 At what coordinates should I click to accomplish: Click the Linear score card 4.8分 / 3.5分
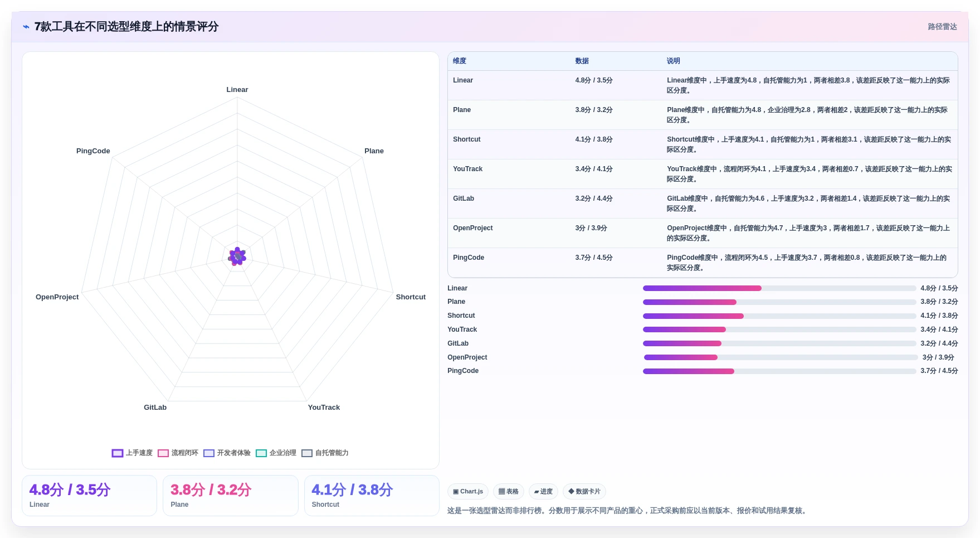(89, 496)
